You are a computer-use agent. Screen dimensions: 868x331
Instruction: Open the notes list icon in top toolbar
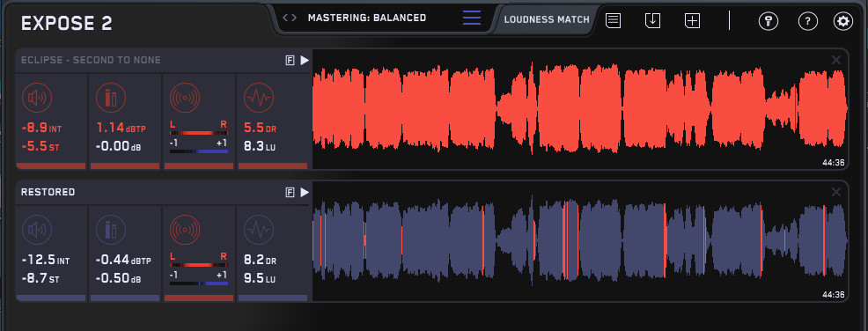click(x=613, y=21)
